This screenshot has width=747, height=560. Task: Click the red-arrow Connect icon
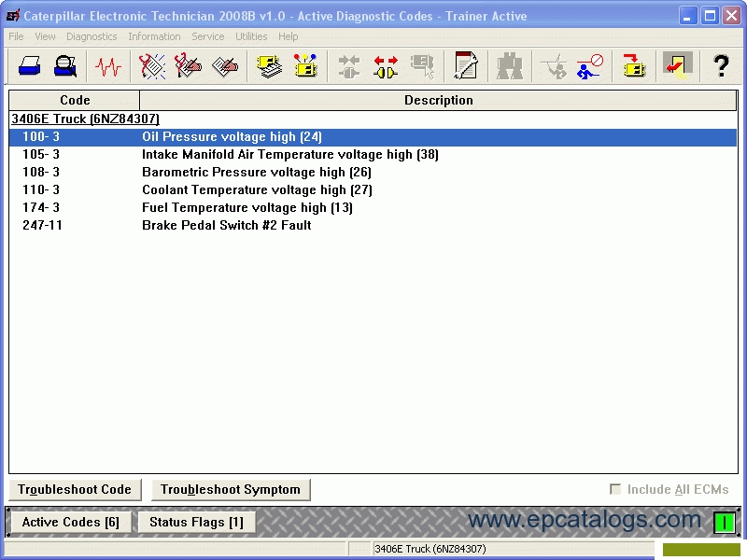[386, 66]
